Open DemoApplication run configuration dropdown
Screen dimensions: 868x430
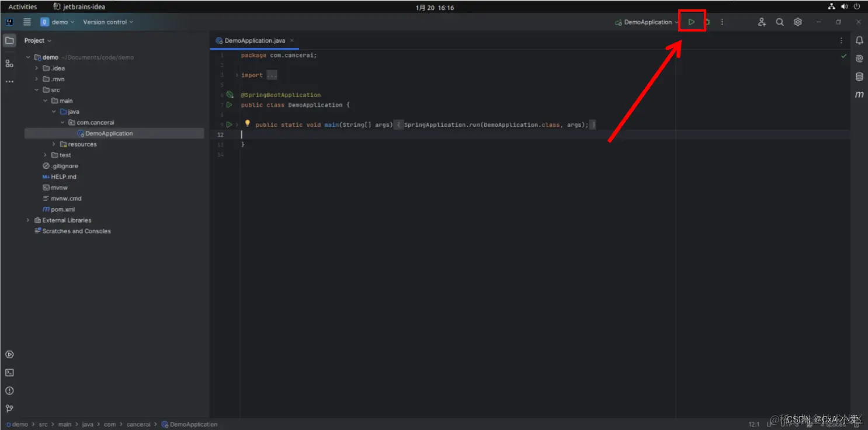(x=647, y=22)
